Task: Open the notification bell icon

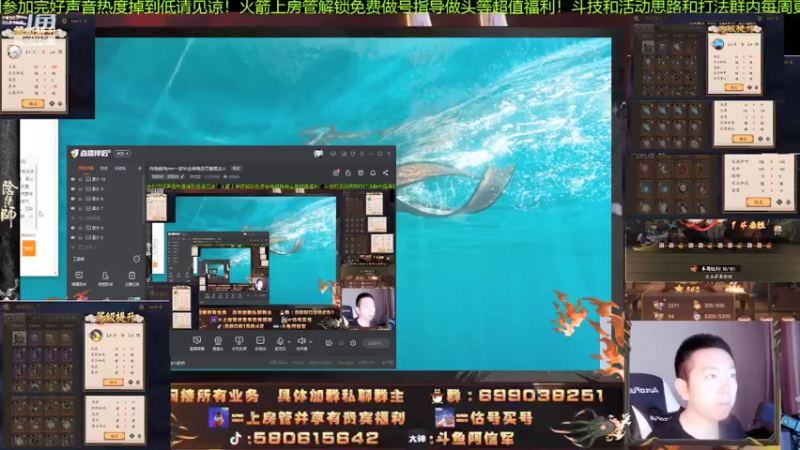Action: click(373, 173)
